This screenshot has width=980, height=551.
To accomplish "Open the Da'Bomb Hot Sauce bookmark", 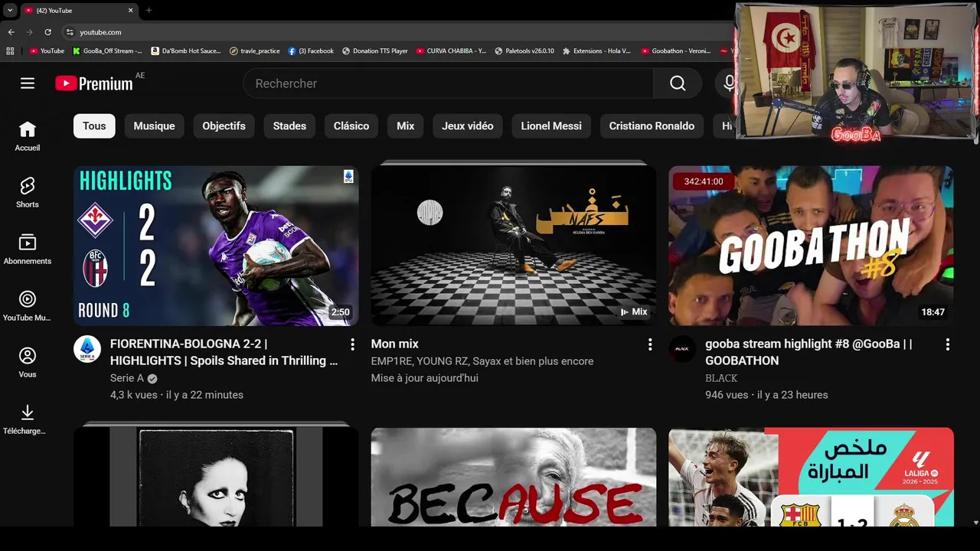I will (x=186, y=51).
